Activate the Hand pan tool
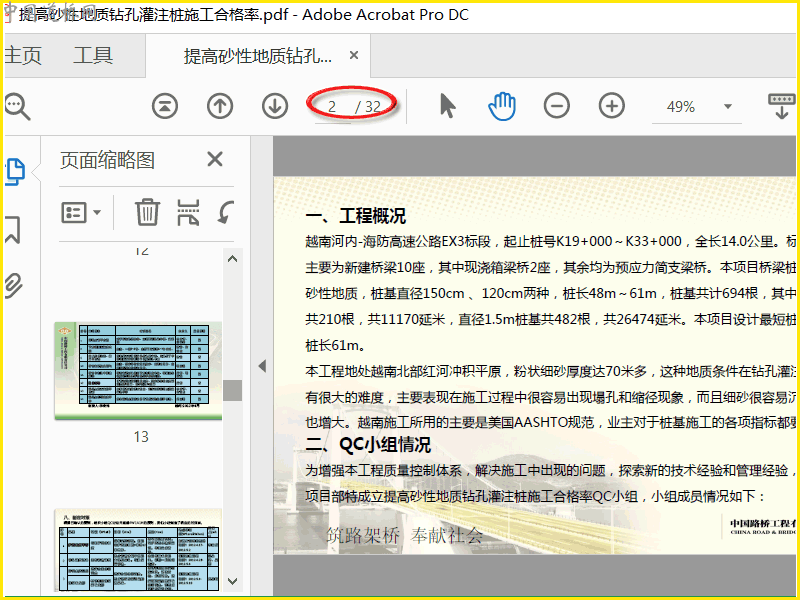Screen dimensions: 800x600 502,106
